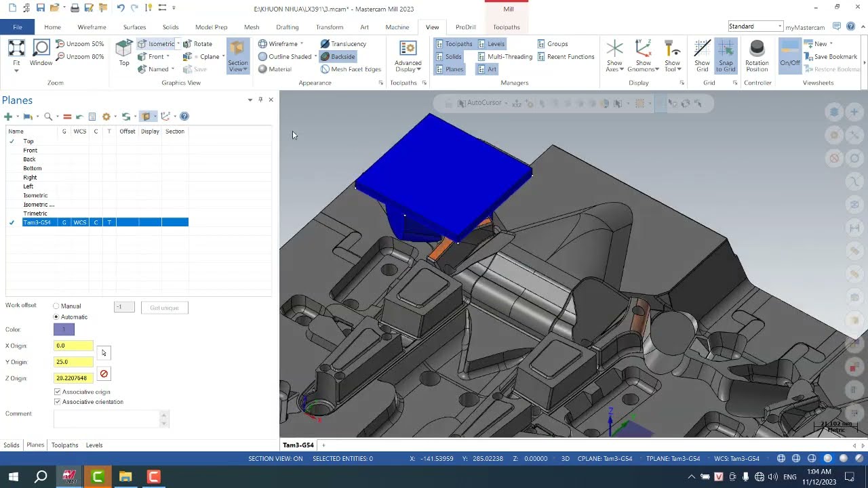Click the Rotate view tool
The width and height of the screenshot is (868, 488).
tap(197, 44)
